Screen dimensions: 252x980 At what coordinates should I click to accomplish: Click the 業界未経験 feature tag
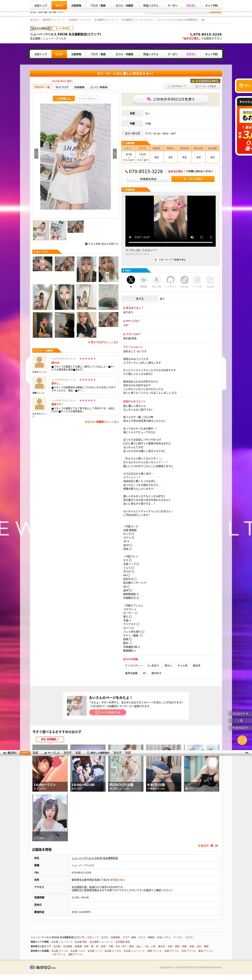(x=131, y=673)
